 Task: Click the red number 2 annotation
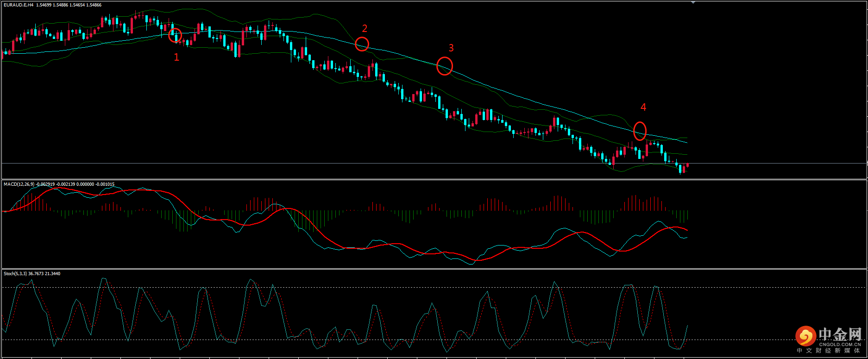tap(365, 29)
